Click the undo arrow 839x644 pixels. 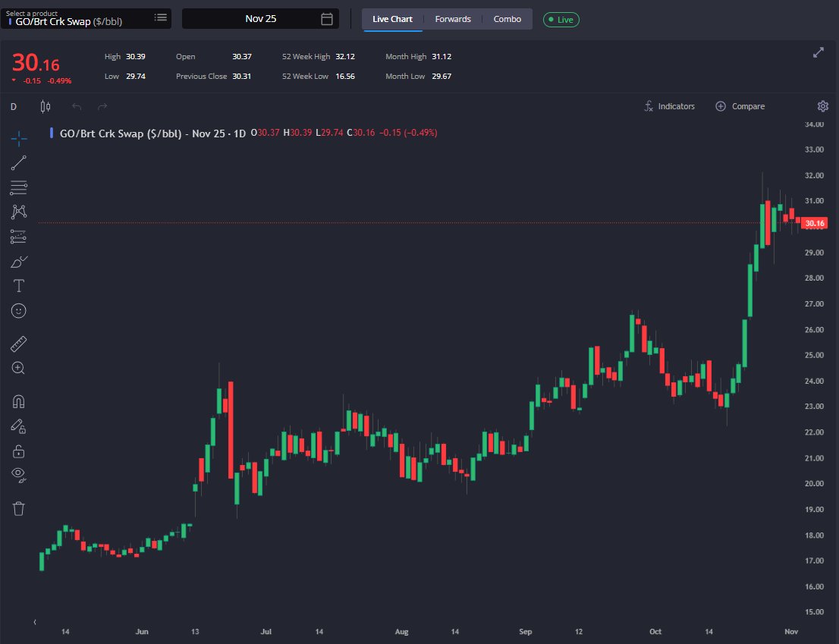click(77, 106)
